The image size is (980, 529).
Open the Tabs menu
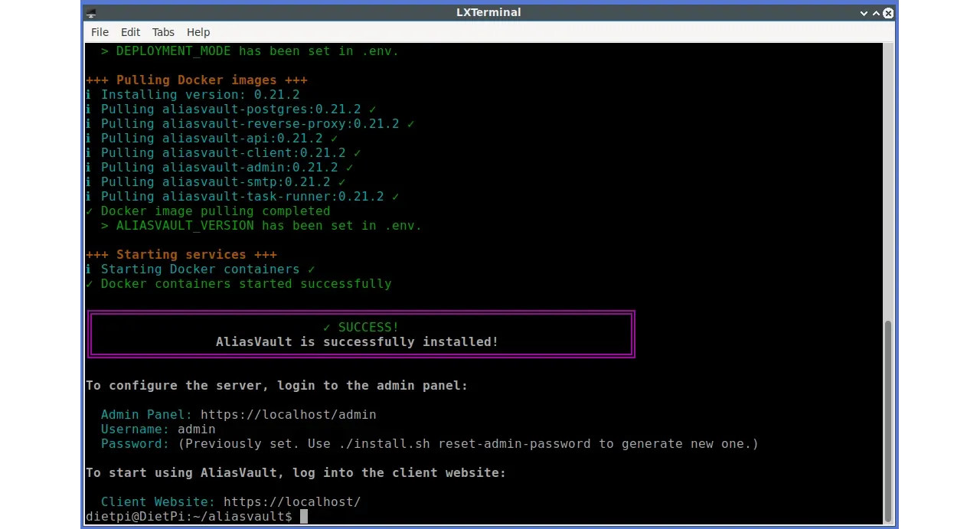(x=163, y=32)
